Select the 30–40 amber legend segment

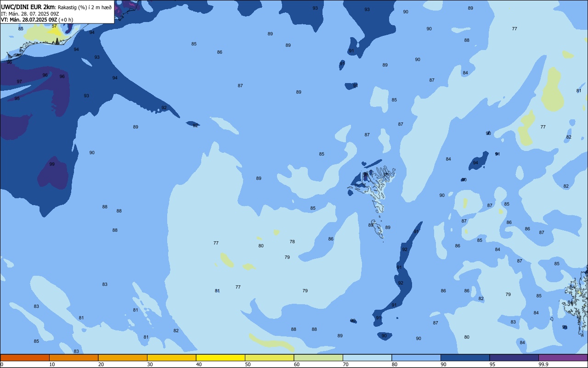pyautogui.click(x=171, y=357)
